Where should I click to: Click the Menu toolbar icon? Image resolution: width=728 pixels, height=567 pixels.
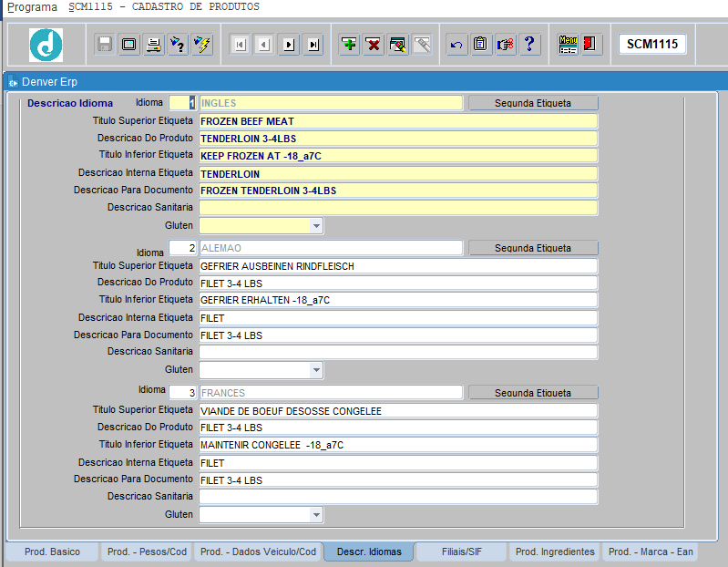568,45
